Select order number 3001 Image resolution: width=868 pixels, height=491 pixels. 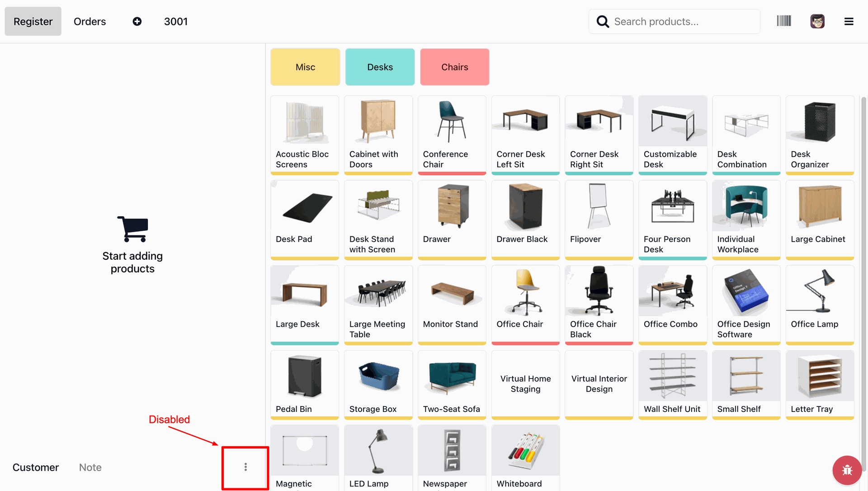(x=176, y=21)
